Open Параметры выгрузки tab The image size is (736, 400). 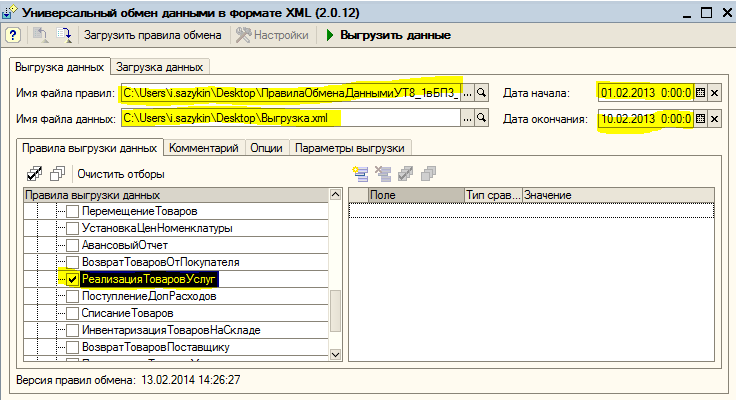pos(350,148)
